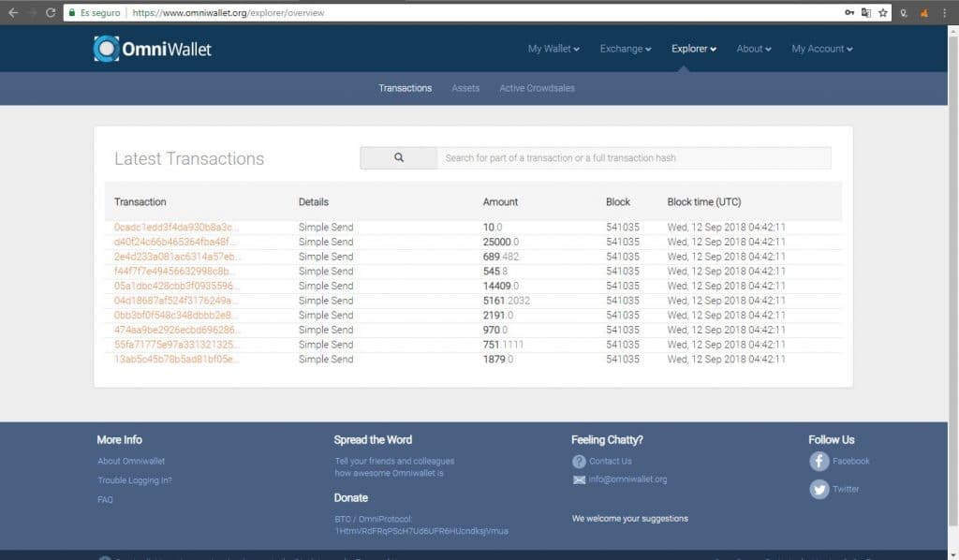
Task: Open transaction f44f7f7e49456632998c8b
Action: coord(174,271)
